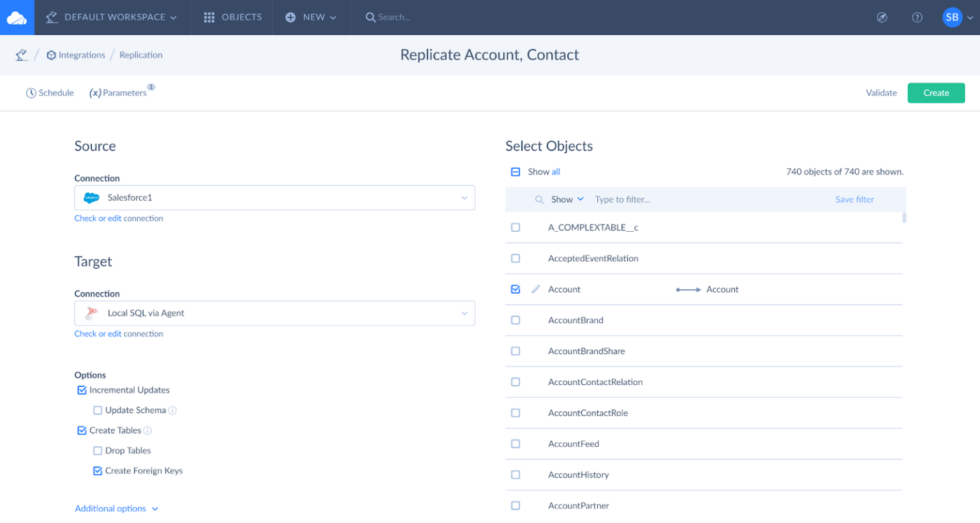980x523 pixels.
Task: Click the Create button
Action: [936, 93]
